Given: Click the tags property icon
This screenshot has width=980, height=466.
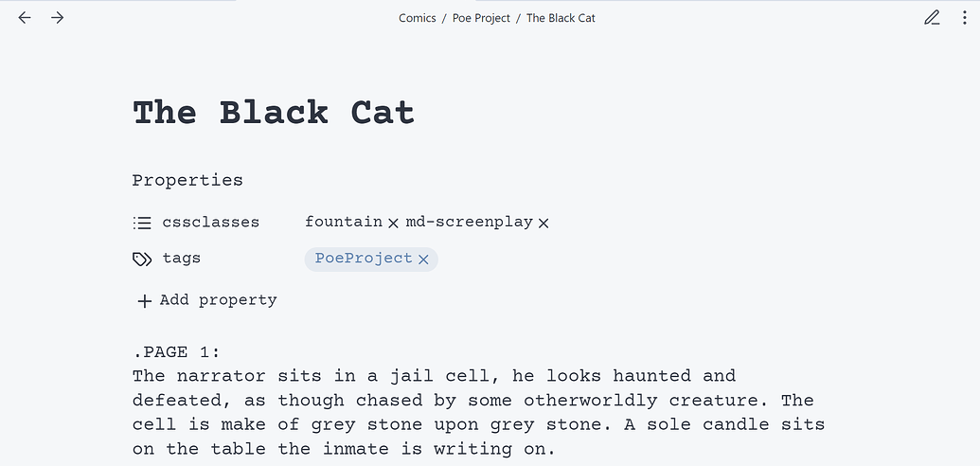Looking at the screenshot, I should pos(142,260).
